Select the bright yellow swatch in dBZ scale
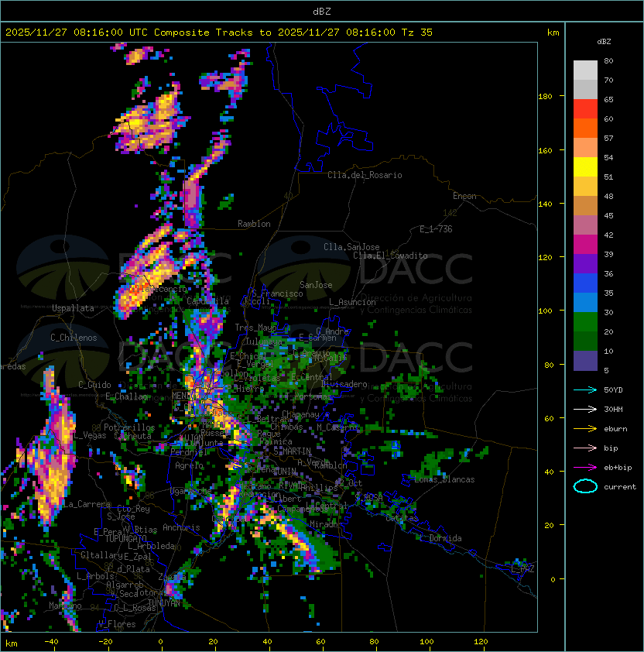644x652 pixels. point(585,166)
